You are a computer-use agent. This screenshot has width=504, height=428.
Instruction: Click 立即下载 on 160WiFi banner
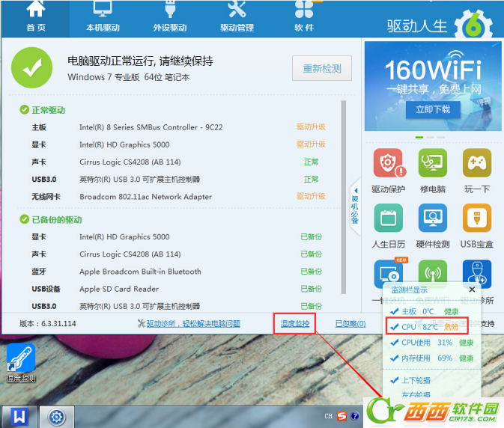pos(433,110)
